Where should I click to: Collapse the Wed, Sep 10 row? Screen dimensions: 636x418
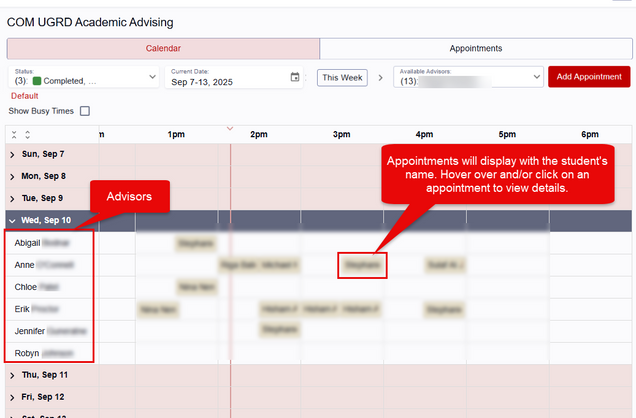(x=12, y=221)
